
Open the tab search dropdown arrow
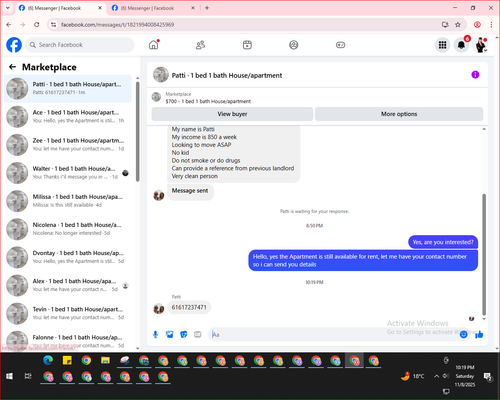[8, 8]
